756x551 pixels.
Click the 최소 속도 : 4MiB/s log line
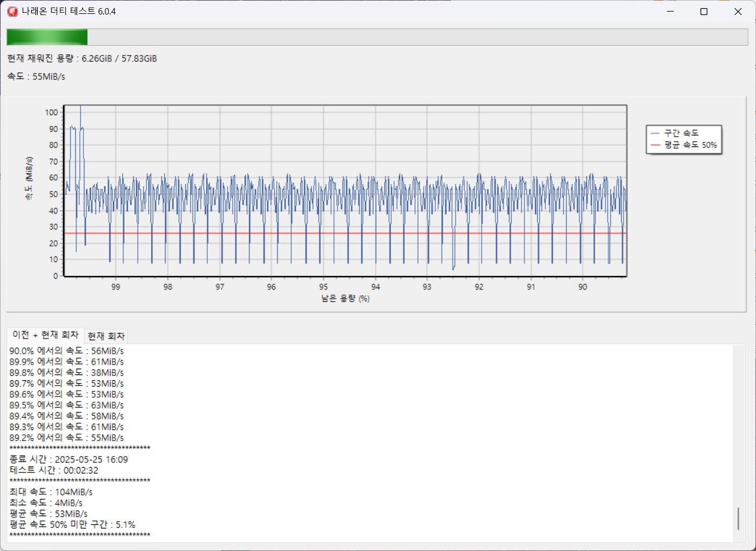click(x=46, y=503)
